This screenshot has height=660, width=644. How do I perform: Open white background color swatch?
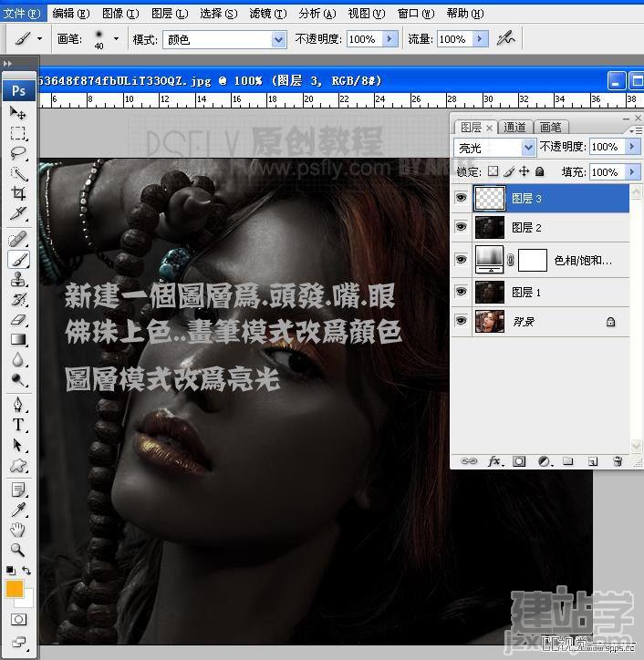coord(27,603)
